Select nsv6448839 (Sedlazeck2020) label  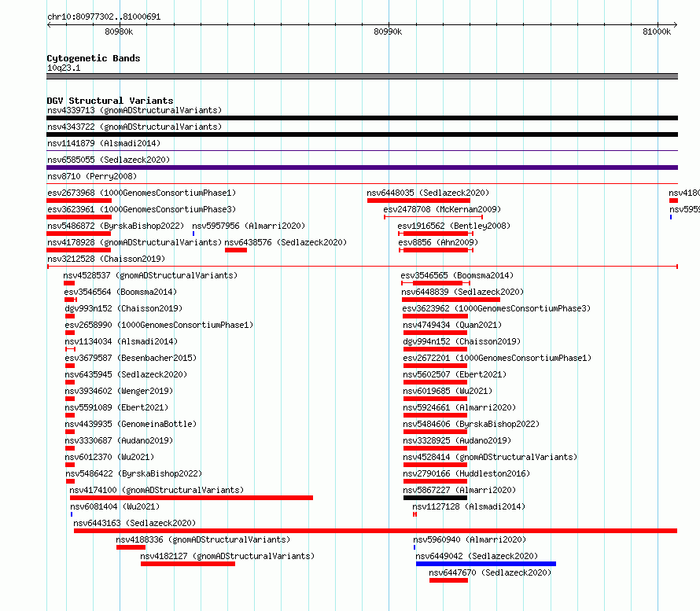click(x=462, y=292)
